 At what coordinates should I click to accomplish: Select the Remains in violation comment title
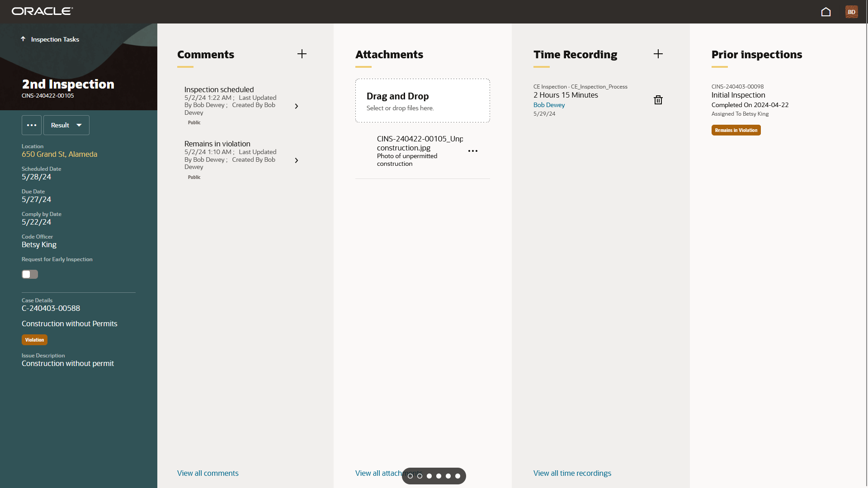pos(217,144)
